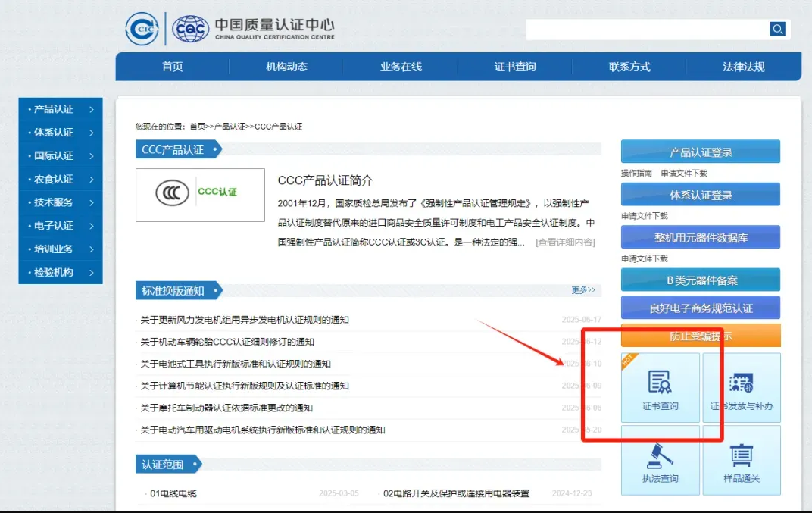Click the orange 防止受骗提示 banner
812x513 pixels.
coord(700,335)
